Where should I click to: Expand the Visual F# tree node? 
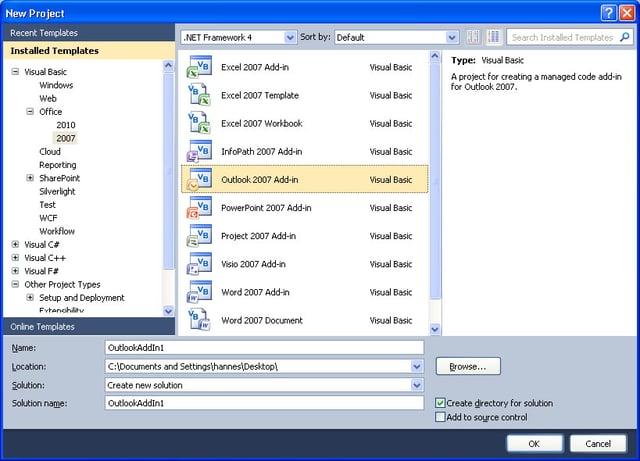coord(15,271)
